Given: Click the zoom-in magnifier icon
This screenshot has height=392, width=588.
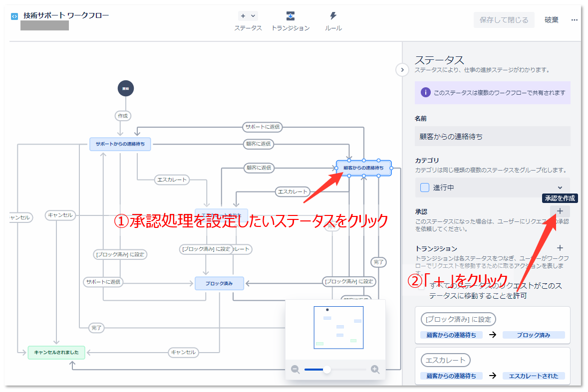Looking at the screenshot, I should (374, 370).
